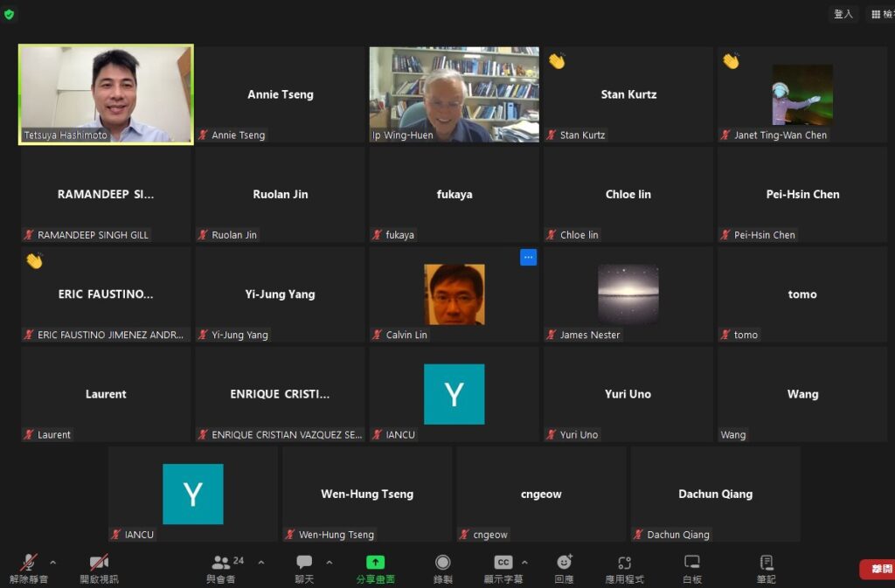This screenshot has height=588, width=895.
Task: Turn on the video camera
Action: [x=99, y=568]
